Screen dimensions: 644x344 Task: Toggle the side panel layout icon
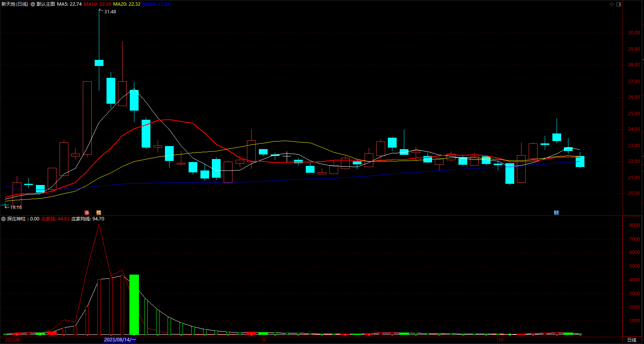(619, 4)
